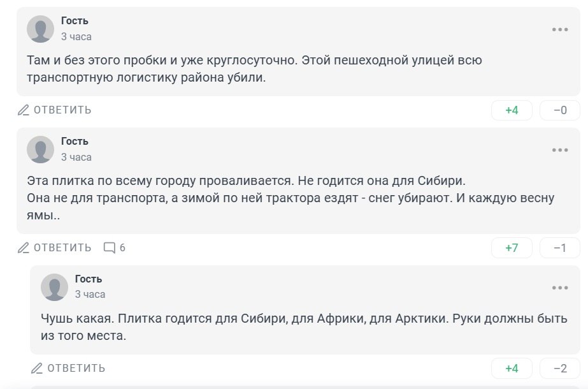Upvote the nested reply with +4
This screenshot has height=389, width=588.
click(512, 368)
